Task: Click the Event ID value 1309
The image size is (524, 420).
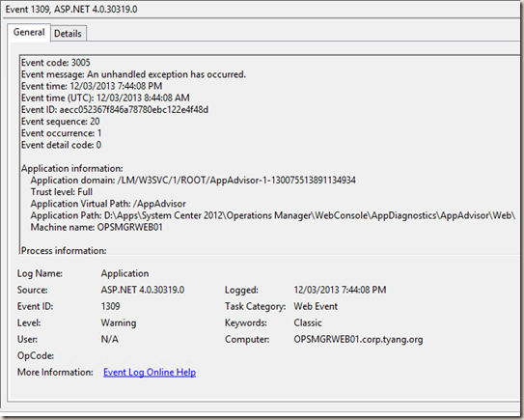Action: point(111,306)
